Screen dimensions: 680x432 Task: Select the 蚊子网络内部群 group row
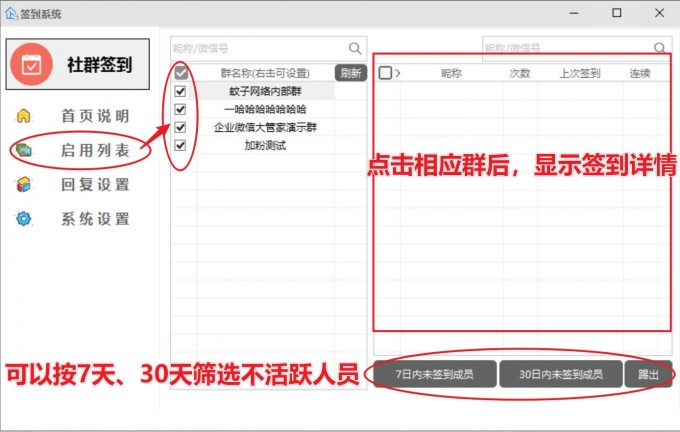tap(265, 91)
